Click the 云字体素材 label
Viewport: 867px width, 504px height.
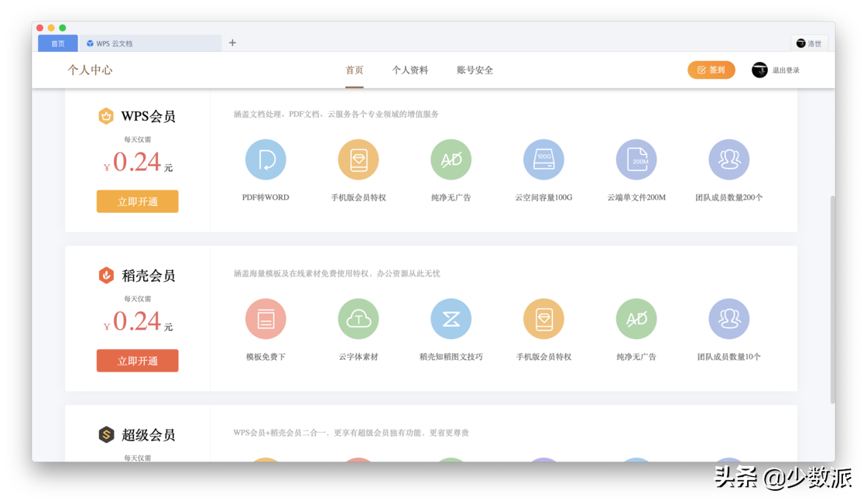coord(358,357)
